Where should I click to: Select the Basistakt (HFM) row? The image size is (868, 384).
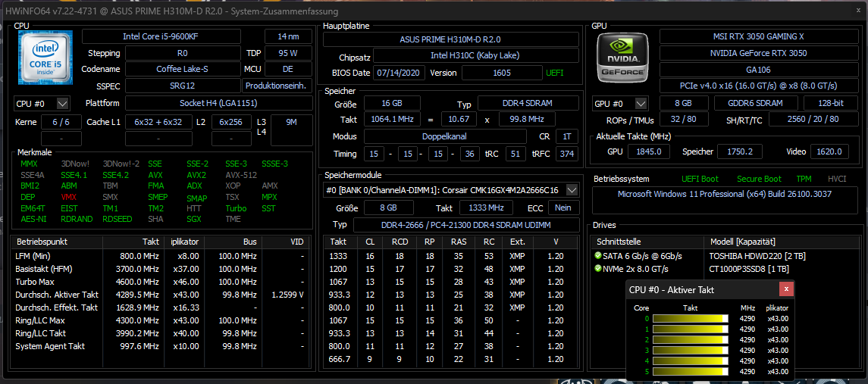161,269
